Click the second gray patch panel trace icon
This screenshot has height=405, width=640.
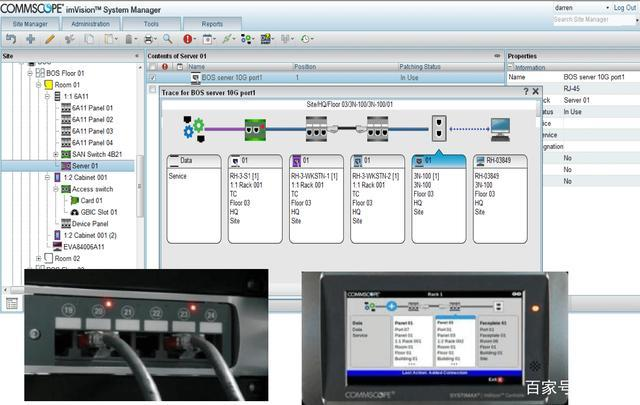(378, 129)
